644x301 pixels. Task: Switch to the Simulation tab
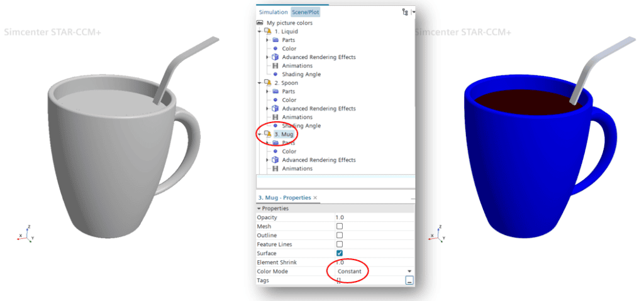pyautogui.click(x=273, y=13)
